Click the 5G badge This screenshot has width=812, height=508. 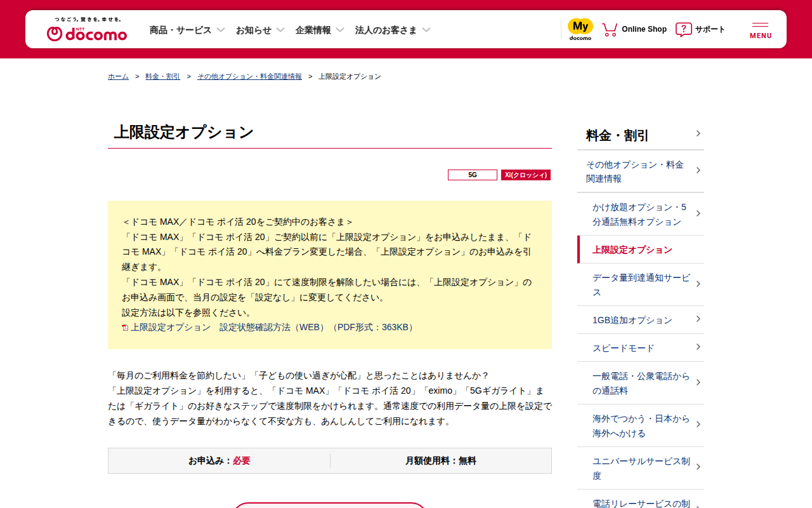[473, 175]
